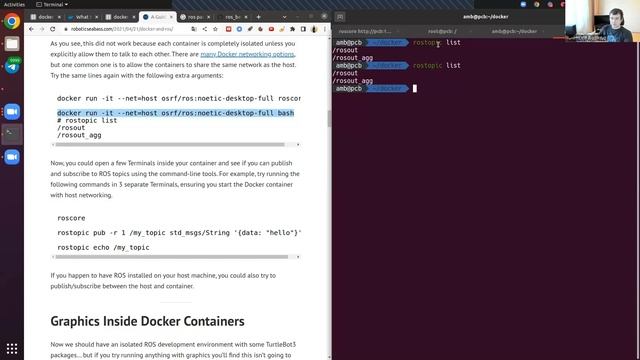Switch to the 'ros_br' tab
The image size is (640, 360).
click(x=232, y=17)
